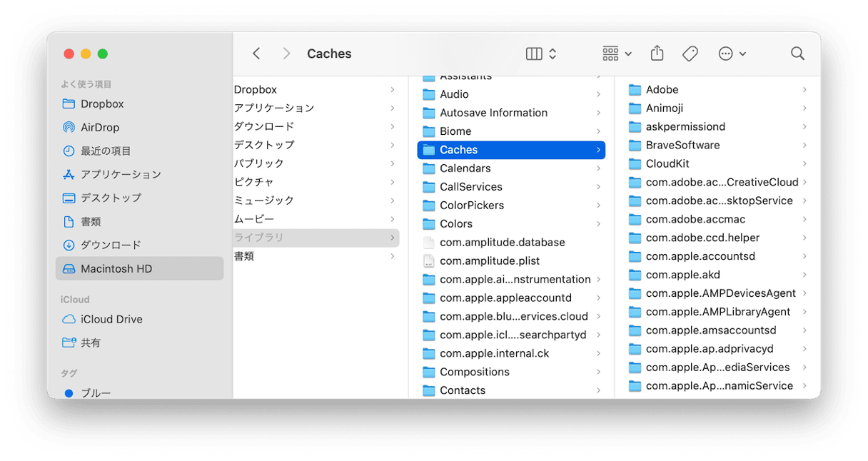Image resolution: width=868 pixels, height=461 pixels.
Task: Go forward with the right chevron button
Action: [286, 54]
